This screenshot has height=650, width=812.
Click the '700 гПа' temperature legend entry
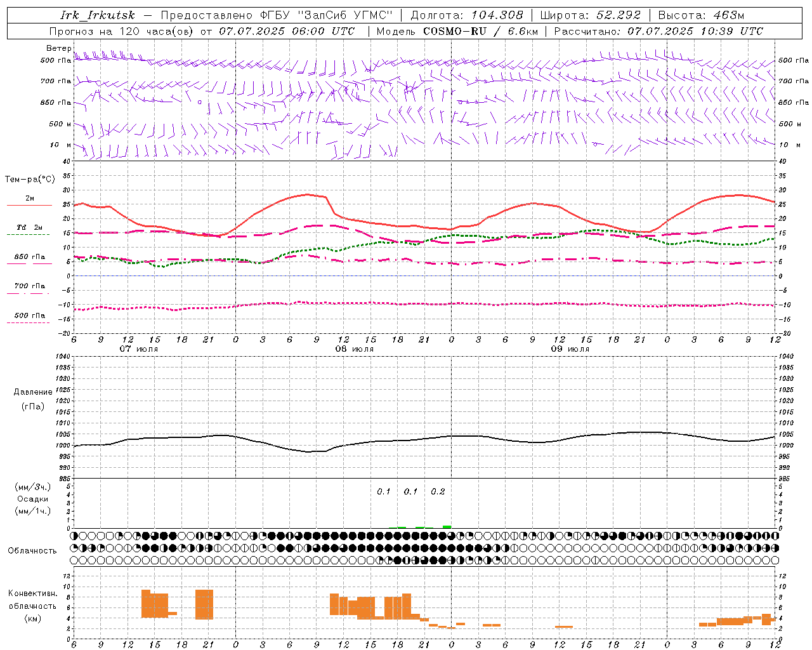29,286
